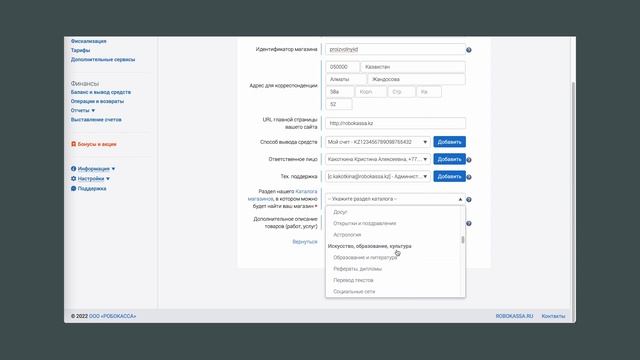Open help icon for Дополнительное описание товаров

469,223
